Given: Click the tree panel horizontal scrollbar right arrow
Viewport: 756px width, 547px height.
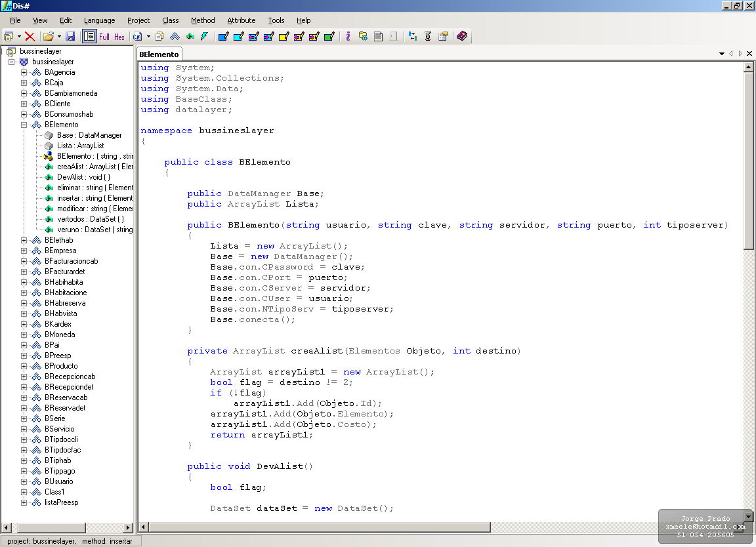Looking at the screenshot, I should [129, 527].
